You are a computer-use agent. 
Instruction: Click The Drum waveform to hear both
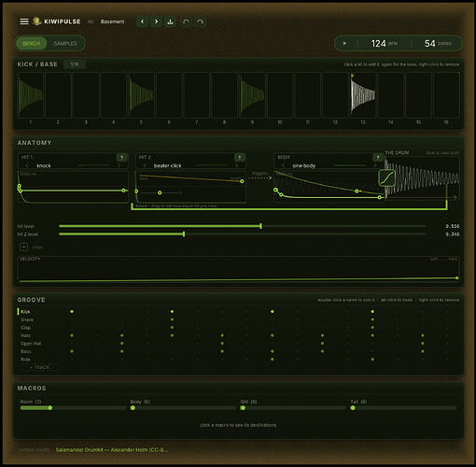[422, 178]
